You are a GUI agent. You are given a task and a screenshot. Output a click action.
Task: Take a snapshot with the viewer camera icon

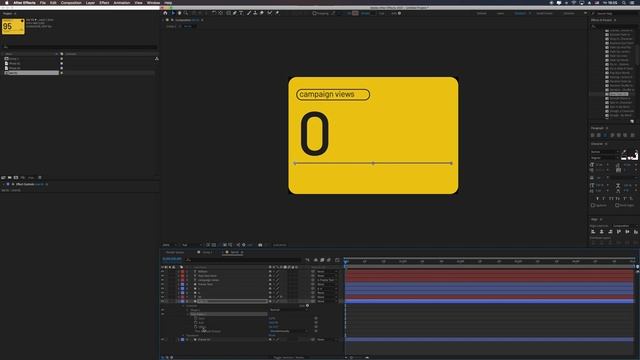pos(260,245)
